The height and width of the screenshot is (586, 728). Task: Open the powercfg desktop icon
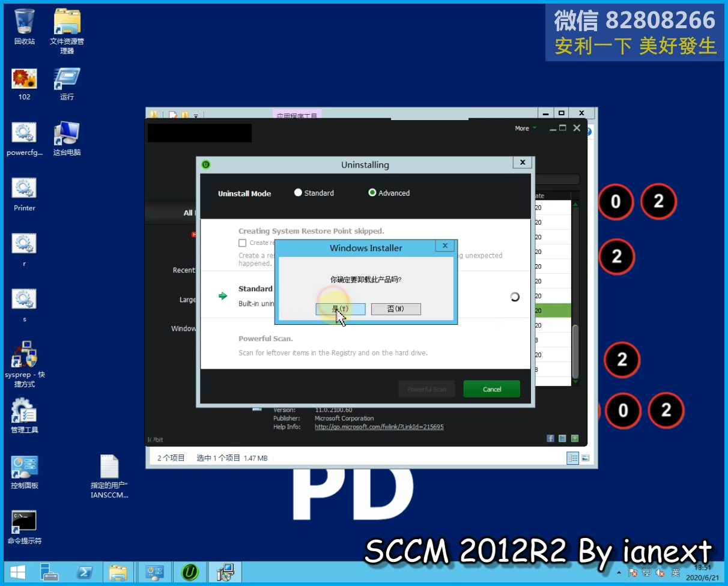click(x=25, y=139)
